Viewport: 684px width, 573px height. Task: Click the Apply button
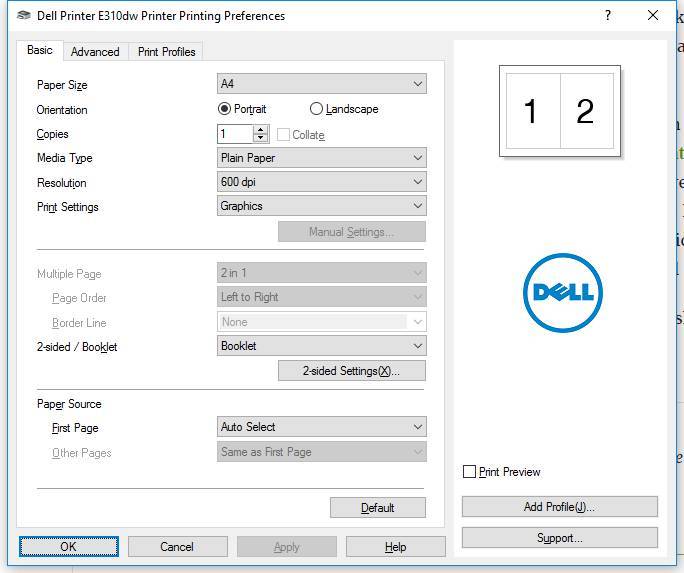click(x=287, y=547)
